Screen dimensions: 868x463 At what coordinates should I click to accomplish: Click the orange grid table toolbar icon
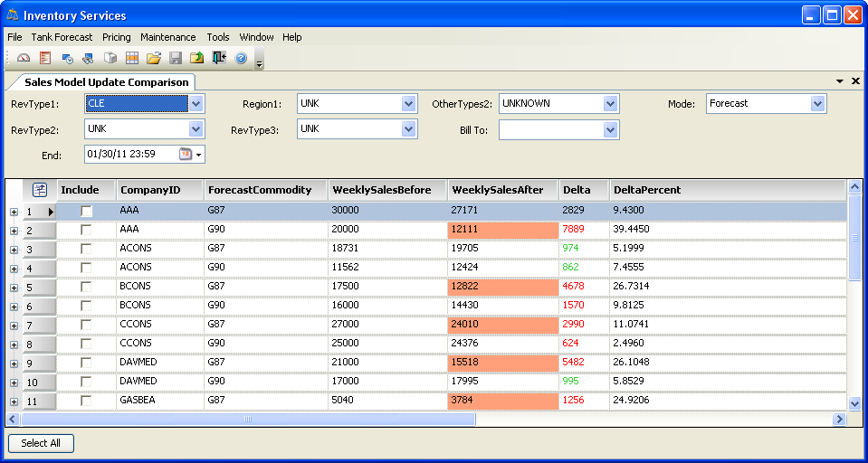pyautogui.click(x=132, y=58)
